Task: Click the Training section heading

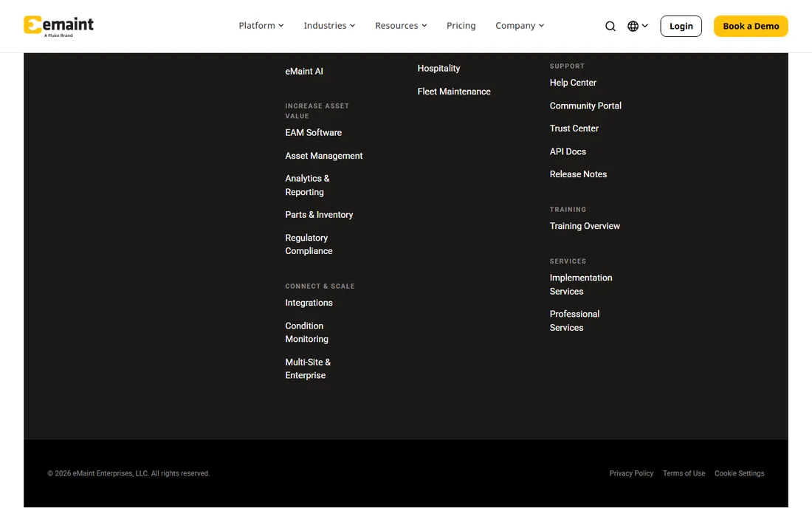Action: coord(568,209)
